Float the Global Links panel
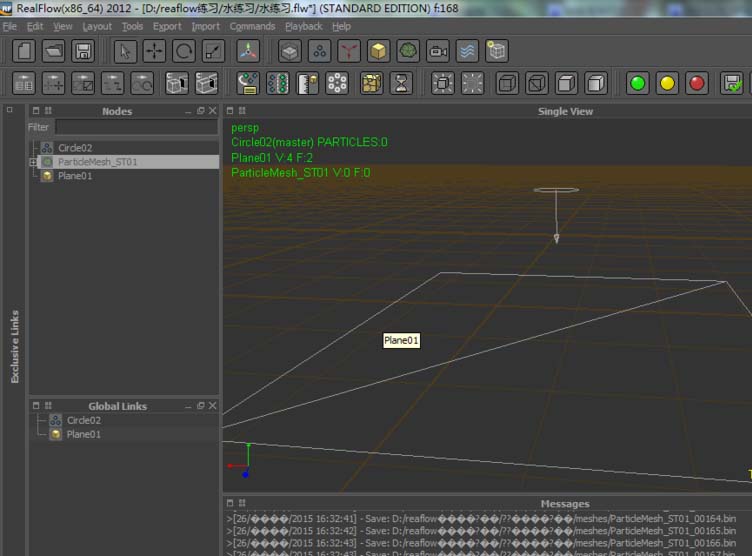 point(200,405)
